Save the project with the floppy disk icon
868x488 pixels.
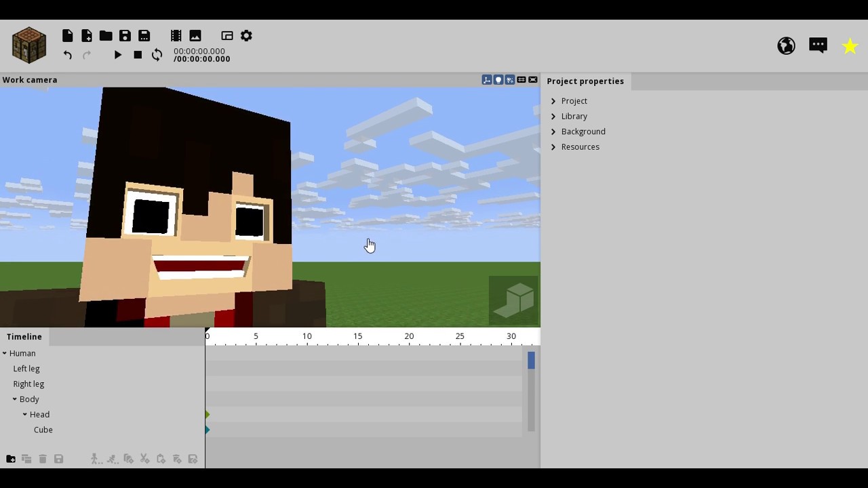click(125, 36)
